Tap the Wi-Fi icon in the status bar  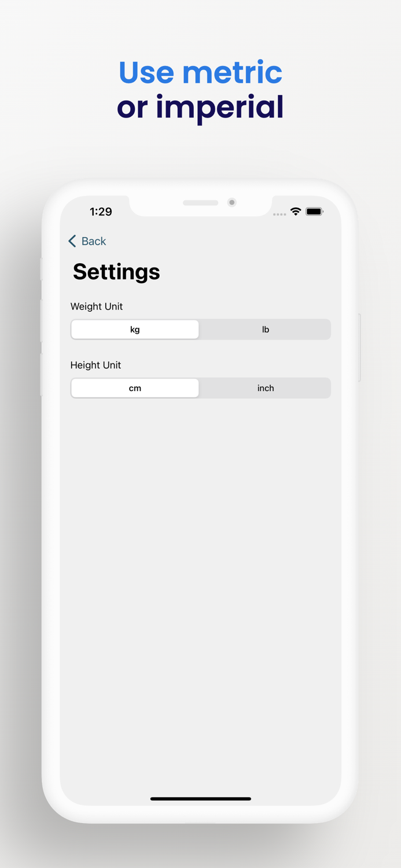point(296,212)
